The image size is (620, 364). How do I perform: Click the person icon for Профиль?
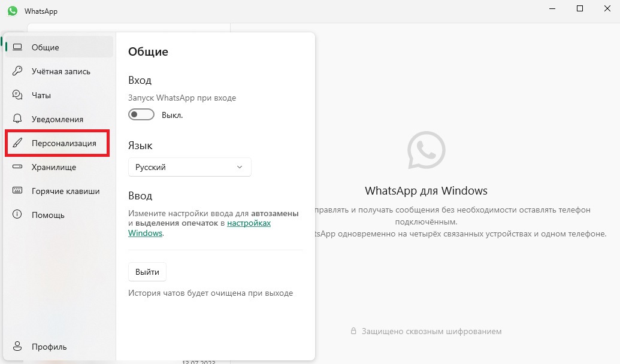(x=17, y=346)
